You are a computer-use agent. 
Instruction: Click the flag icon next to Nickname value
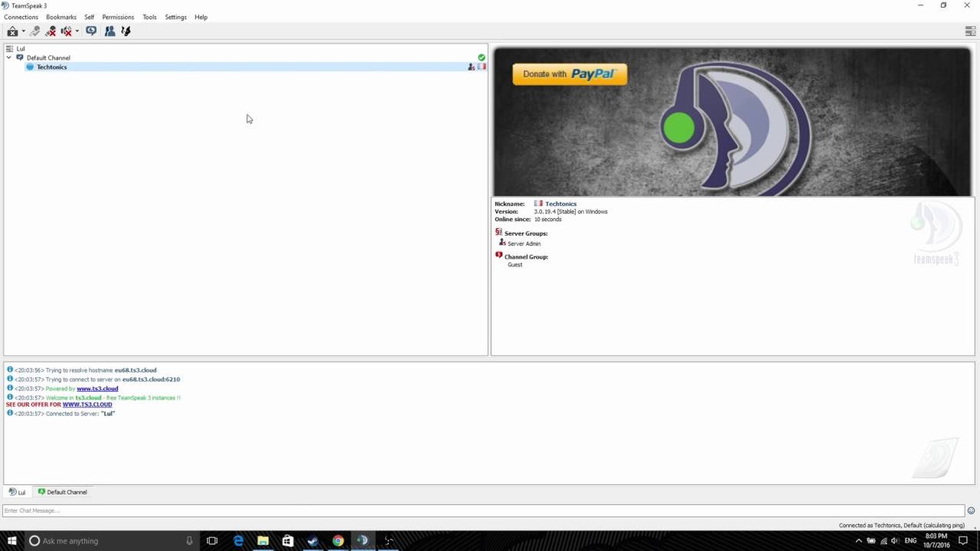(538, 204)
